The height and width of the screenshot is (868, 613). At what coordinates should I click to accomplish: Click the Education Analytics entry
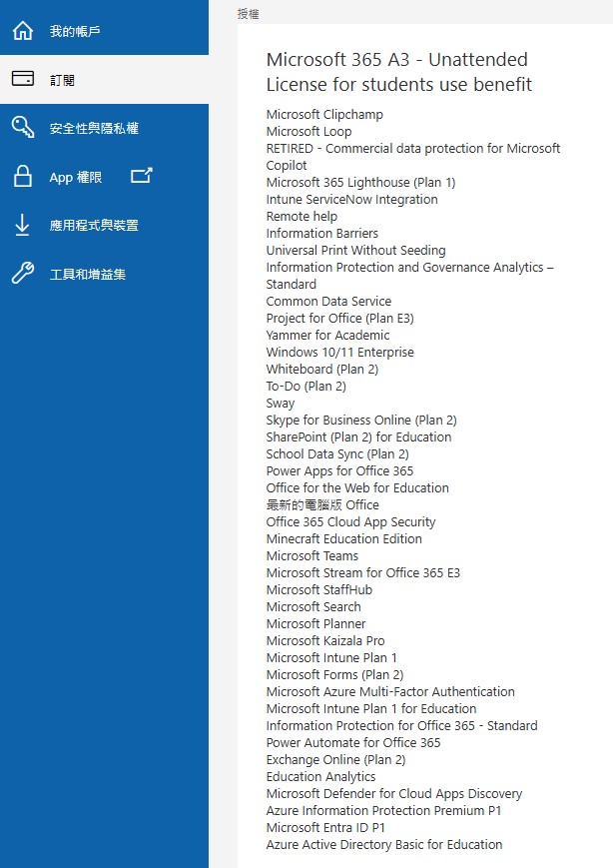tap(320, 777)
